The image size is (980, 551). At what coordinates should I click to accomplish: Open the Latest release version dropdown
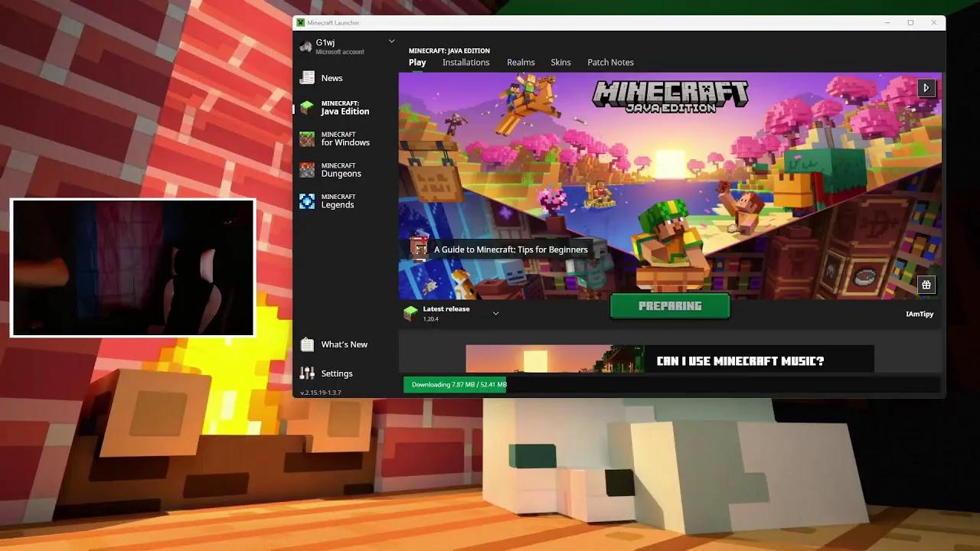click(x=495, y=313)
